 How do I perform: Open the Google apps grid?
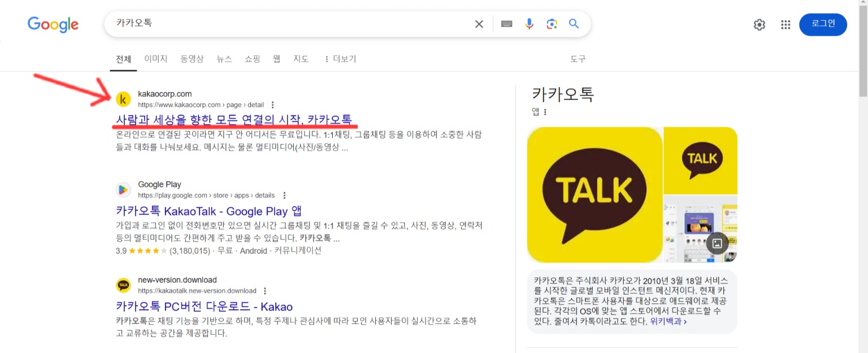[785, 24]
